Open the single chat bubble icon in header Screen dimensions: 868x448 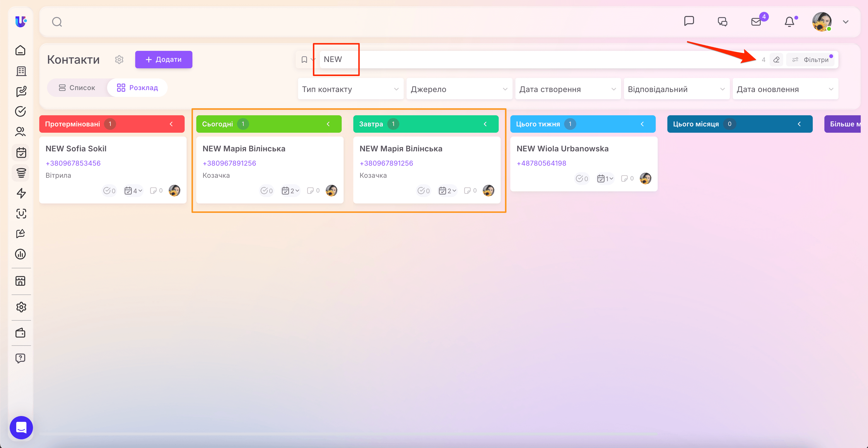pyautogui.click(x=689, y=21)
